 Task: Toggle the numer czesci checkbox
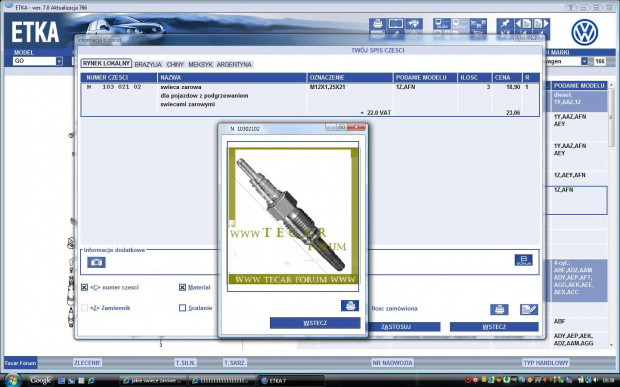point(84,287)
